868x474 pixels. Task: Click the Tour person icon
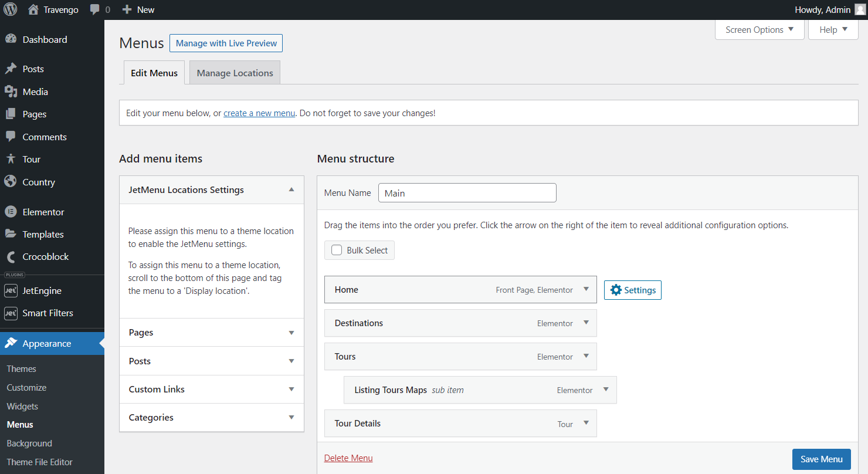(x=11, y=159)
